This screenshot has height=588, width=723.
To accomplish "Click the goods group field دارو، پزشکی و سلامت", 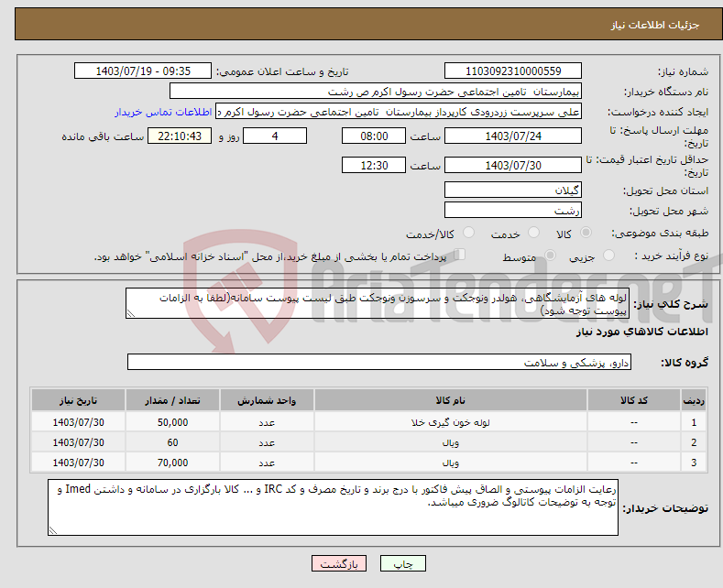I will coord(379,362).
